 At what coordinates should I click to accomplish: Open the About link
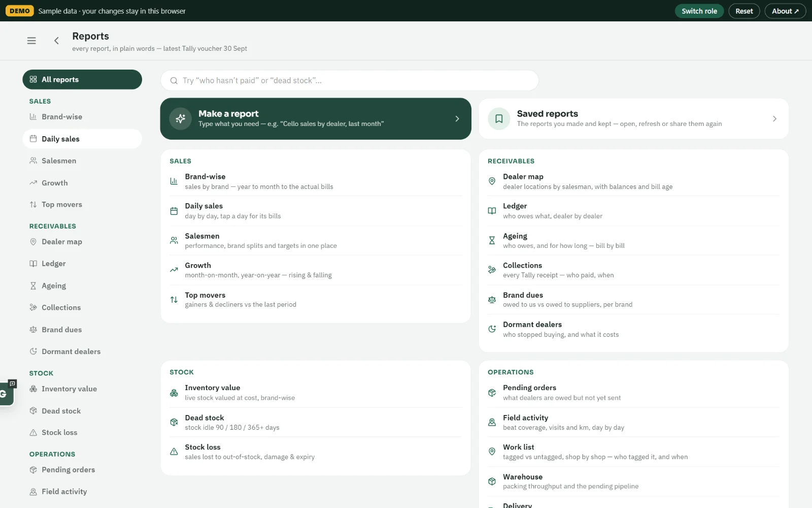[785, 11]
